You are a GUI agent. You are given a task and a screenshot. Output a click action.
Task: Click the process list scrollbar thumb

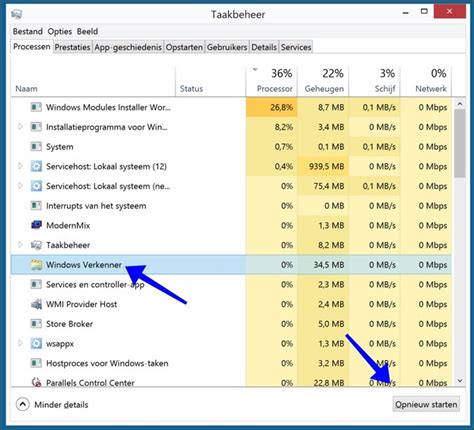460,143
